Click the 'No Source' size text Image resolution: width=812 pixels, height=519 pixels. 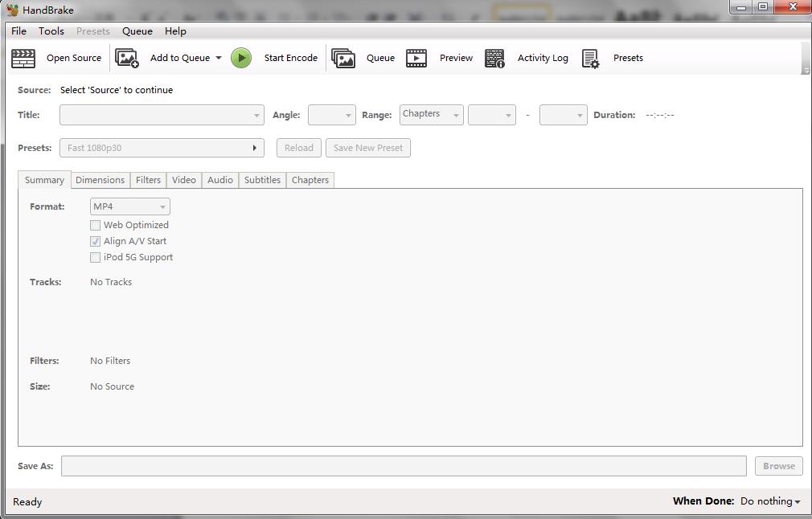point(112,386)
